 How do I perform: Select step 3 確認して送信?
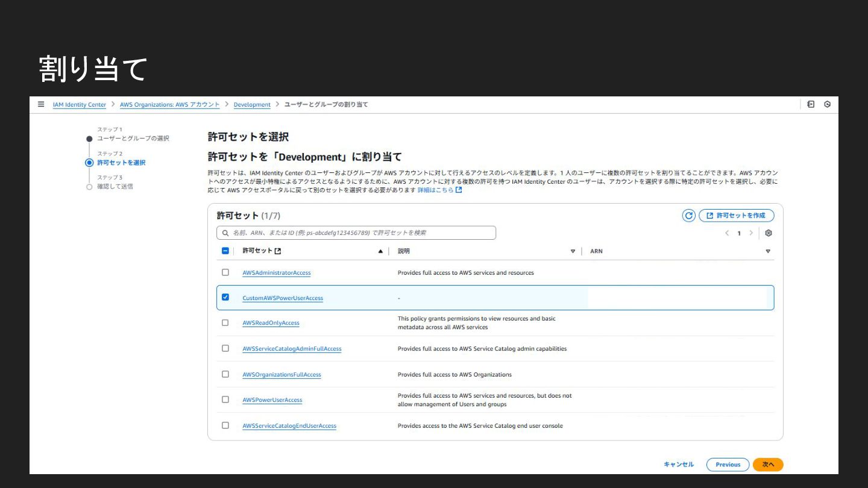pyautogui.click(x=115, y=187)
